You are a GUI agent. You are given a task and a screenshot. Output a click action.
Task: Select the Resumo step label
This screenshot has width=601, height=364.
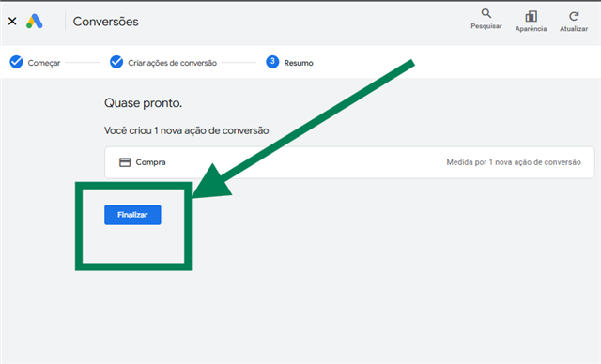(299, 63)
